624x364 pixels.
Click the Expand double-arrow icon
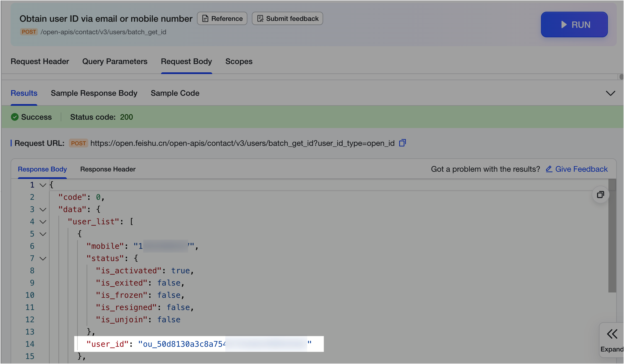point(612,334)
